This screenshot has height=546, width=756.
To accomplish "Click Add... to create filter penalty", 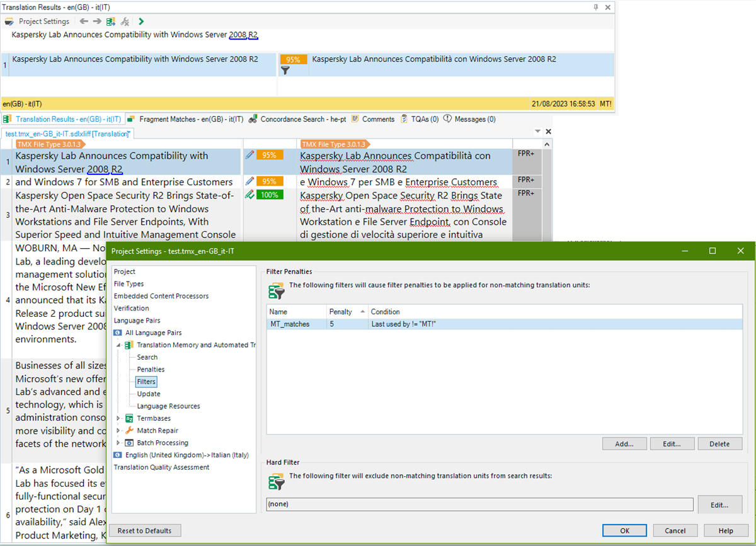I will (x=624, y=444).
